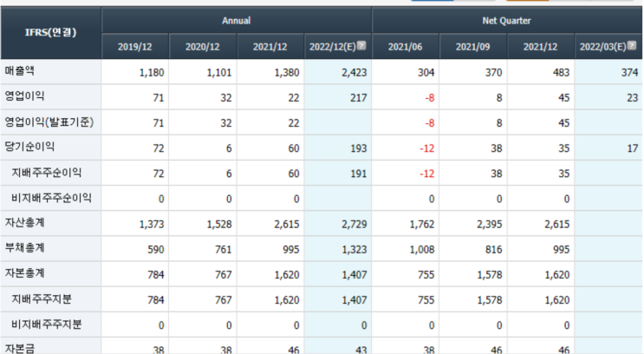The width and height of the screenshot is (644, 354).
Task: Click the 2020/12 column header
Action: tap(203, 47)
